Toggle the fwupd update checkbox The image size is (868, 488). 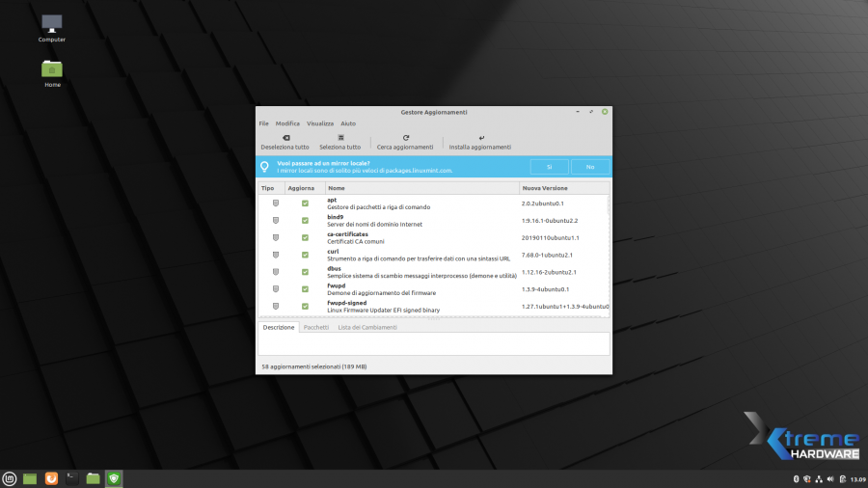pos(305,288)
